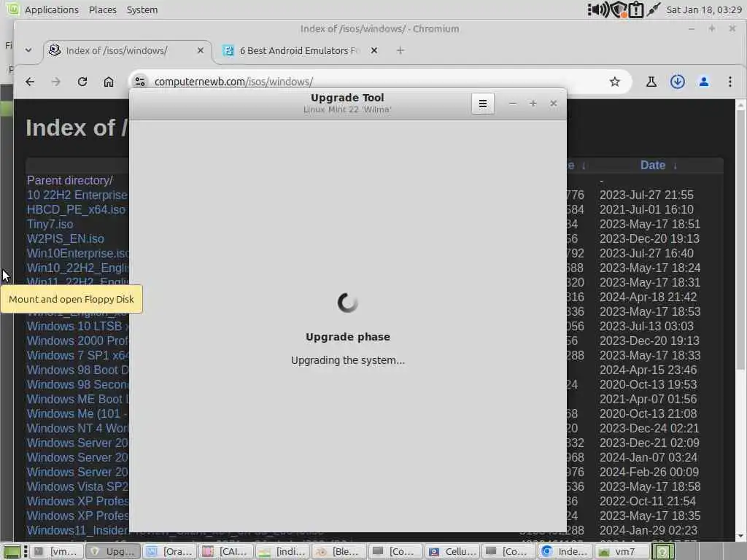Screen dimensions: 747x560
Task: Click the Date column down arrow
Action: (675, 166)
